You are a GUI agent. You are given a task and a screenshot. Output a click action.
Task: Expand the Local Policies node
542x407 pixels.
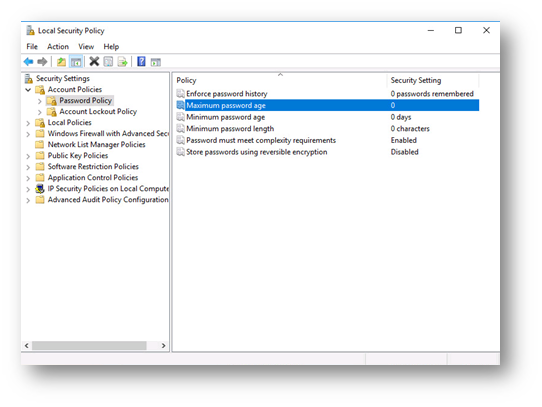coord(28,123)
